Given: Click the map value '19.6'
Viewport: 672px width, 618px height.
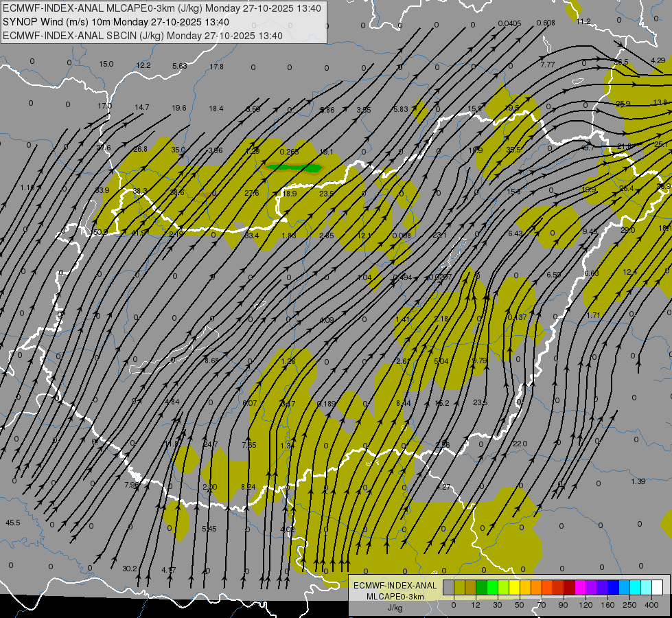Looking at the screenshot, I should [x=178, y=108].
